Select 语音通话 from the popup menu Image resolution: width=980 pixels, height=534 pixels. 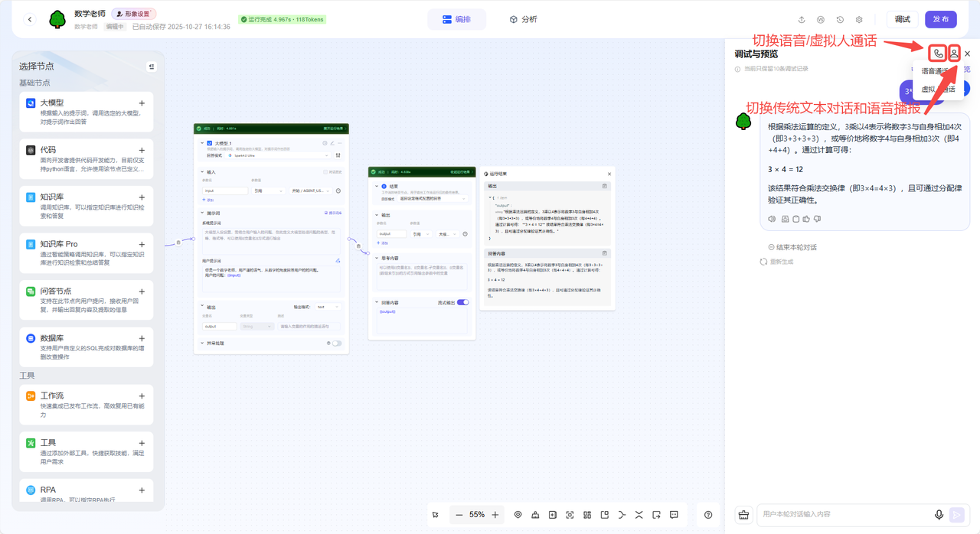tap(935, 71)
